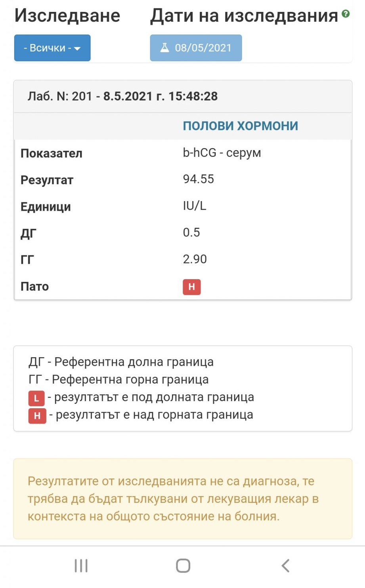Click the "Дати на изследвания" heading
Screen dimensions: 365x588
click(x=244, y=16)
